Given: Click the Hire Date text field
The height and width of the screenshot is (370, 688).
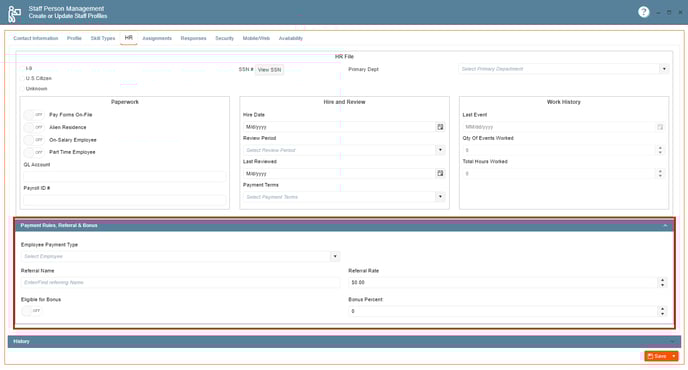Looking at the screenshot, I should (x=339, y=127).
